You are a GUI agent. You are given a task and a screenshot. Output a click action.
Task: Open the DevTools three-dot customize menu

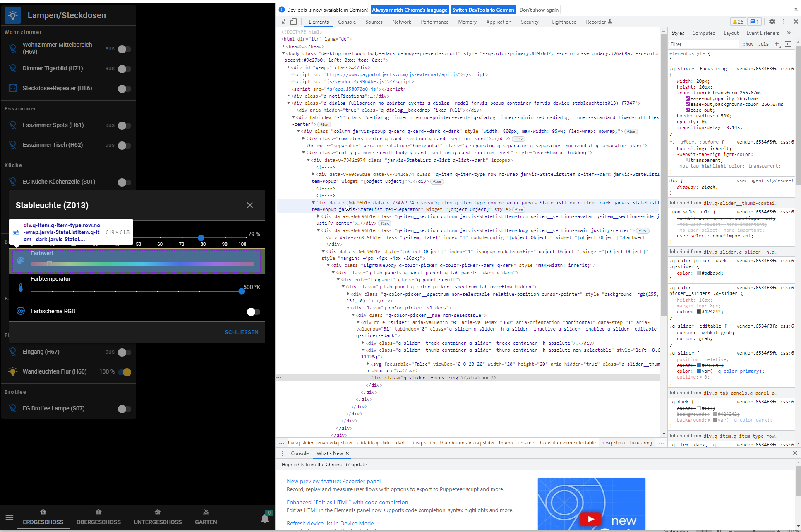coord(784,22)
